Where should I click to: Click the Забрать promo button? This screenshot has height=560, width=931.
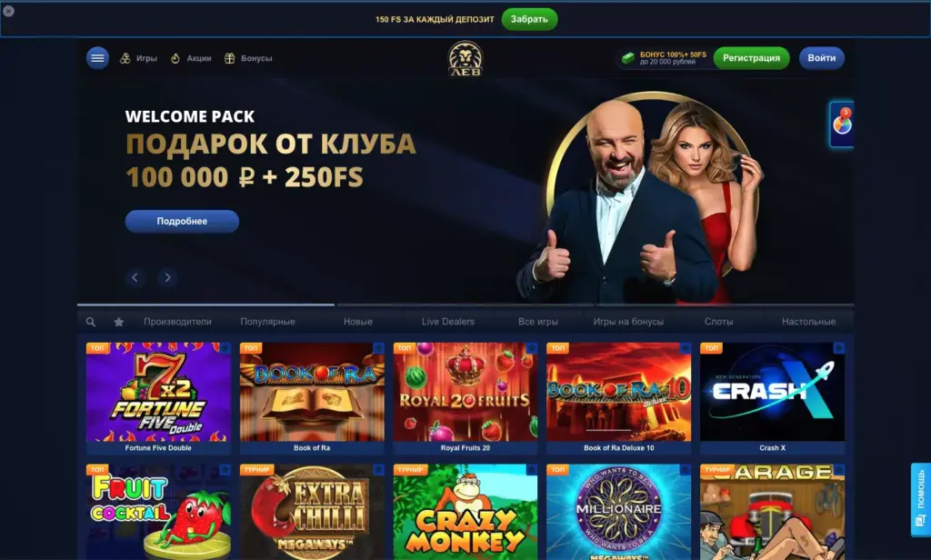pyautogui.click(x=529, y=19)
